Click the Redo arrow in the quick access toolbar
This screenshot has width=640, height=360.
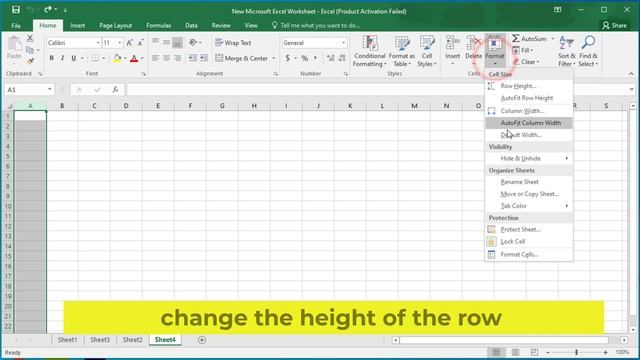(x=48, y=9)
